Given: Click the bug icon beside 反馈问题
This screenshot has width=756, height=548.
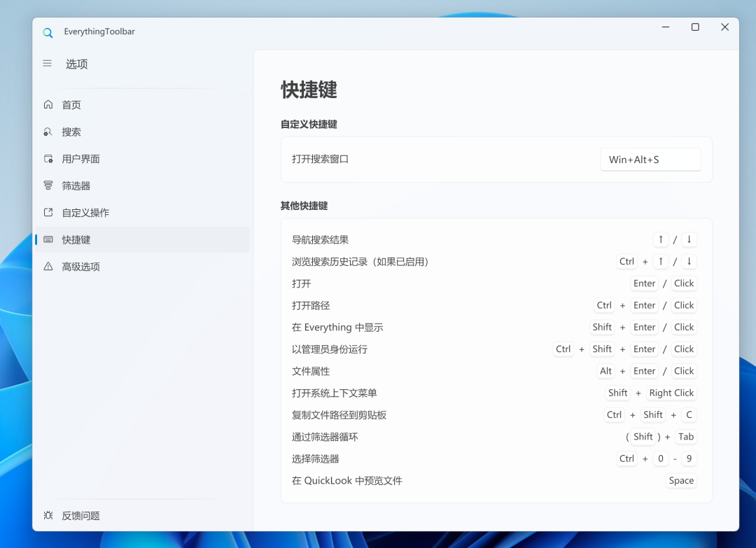Looking at the screenshot, I should coord(48,515).
